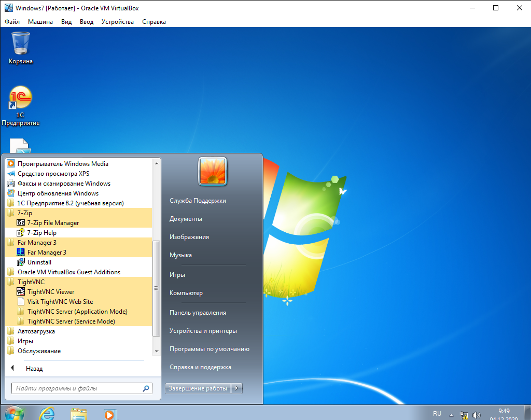Open the shutdown options arrow menu
Image resolution: width=531 pixels, height=420 pixels.
click(237, 388)
